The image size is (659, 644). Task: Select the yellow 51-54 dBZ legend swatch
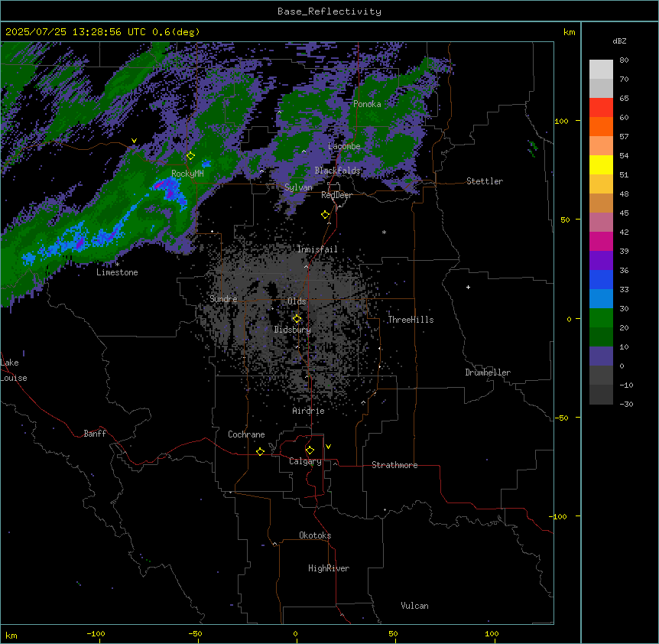601,164
